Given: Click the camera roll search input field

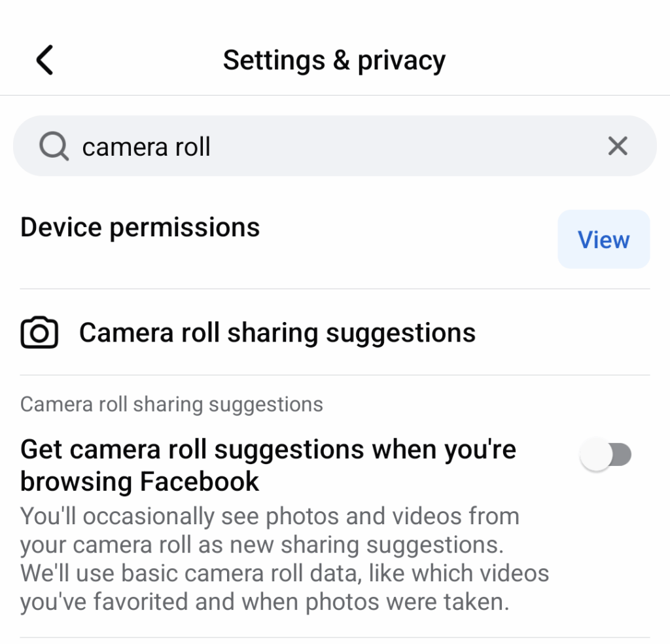Looking at the screenshot, I should [262, 146].
